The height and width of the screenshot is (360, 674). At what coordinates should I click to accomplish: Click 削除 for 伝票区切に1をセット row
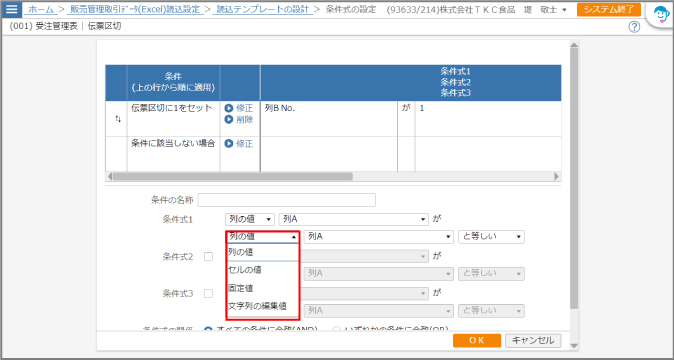tap(239, 120)
